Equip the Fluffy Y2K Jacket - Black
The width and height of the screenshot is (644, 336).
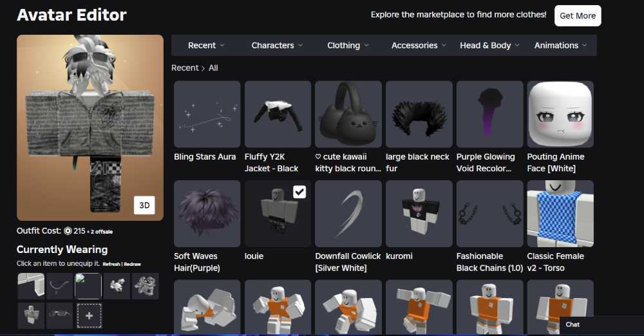(278, 114)
